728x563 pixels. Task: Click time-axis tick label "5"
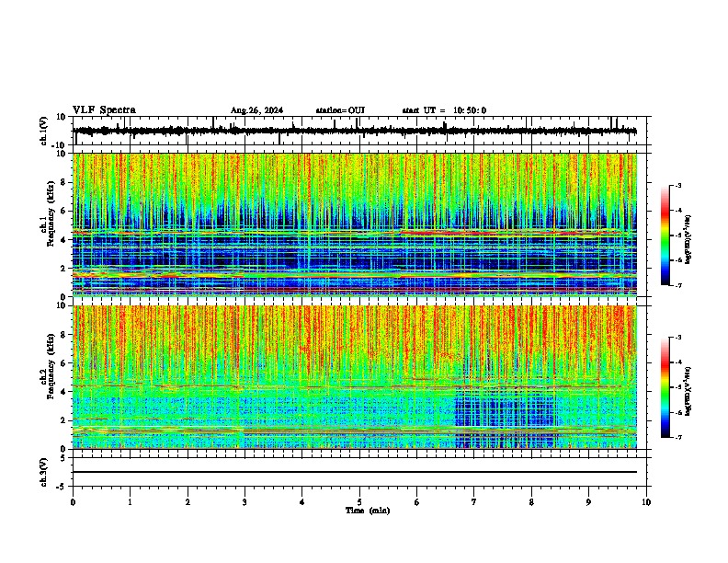tap(359, 502)
